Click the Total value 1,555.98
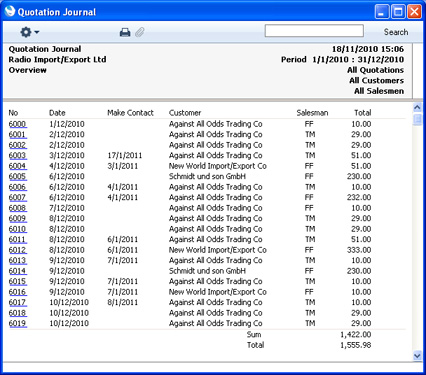The image size is (426, 375). (356, 345)
